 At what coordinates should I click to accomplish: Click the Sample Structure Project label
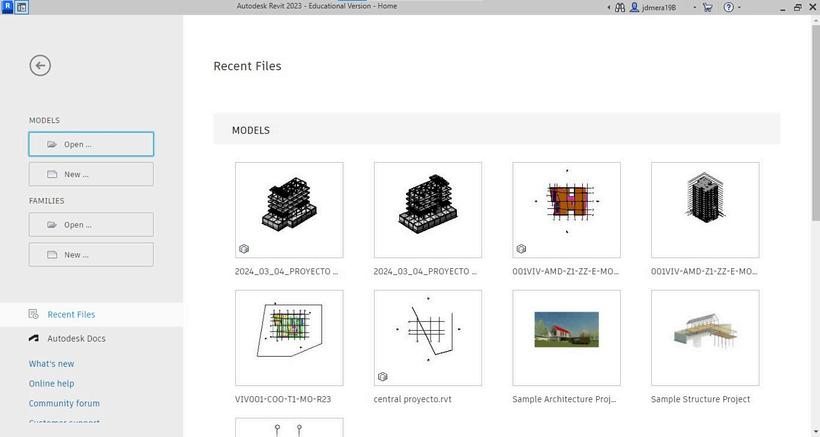[x=700, y=399]
